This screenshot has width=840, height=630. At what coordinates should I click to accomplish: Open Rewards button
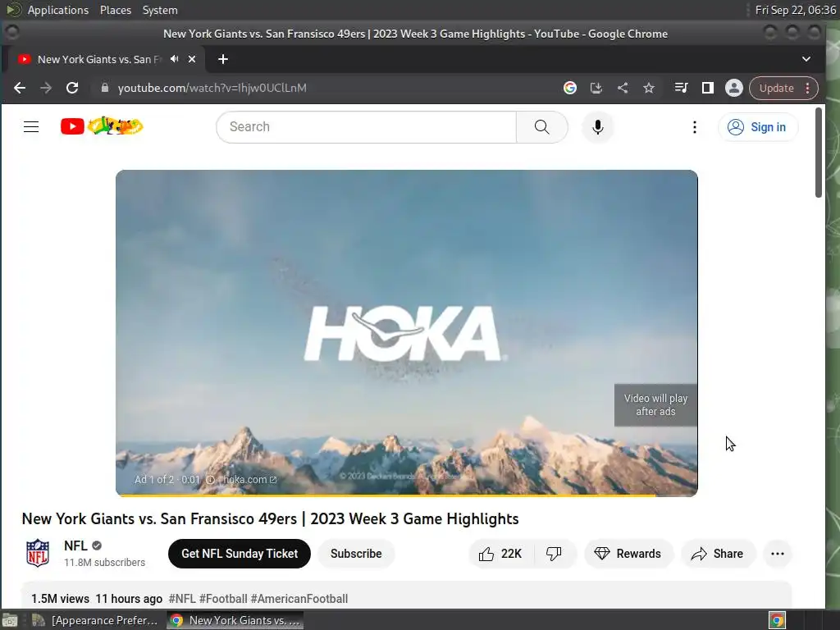point(628,554)
